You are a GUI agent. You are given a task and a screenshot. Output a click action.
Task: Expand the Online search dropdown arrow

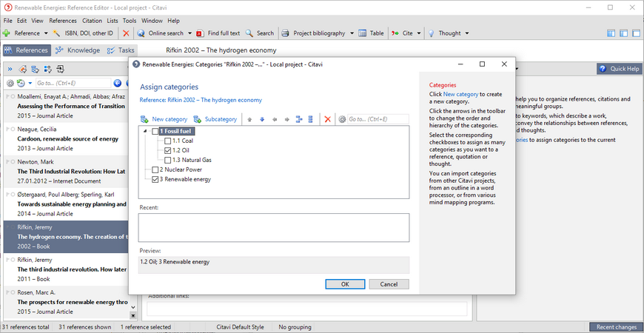[x=189, y=33]
